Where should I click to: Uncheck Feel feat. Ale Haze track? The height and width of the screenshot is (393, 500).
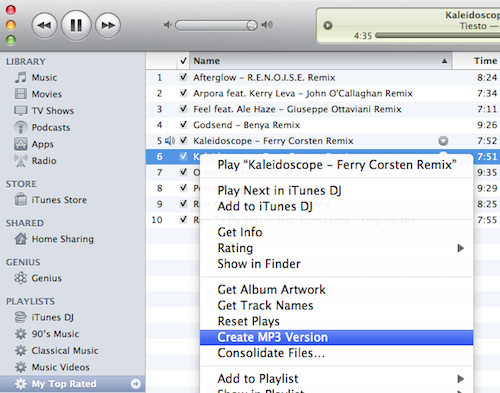click(183, 109)
